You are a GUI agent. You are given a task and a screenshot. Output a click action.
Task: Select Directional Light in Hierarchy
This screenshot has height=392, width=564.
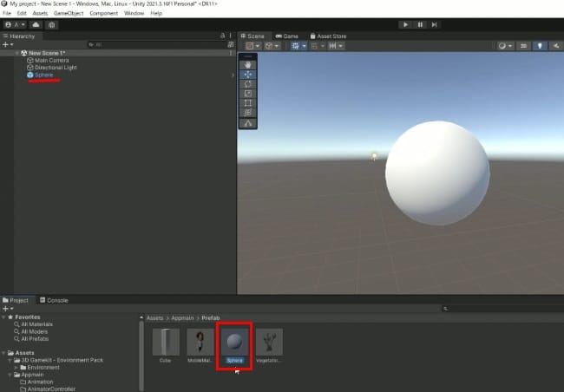pyautogui.click(x=56, y=68)
